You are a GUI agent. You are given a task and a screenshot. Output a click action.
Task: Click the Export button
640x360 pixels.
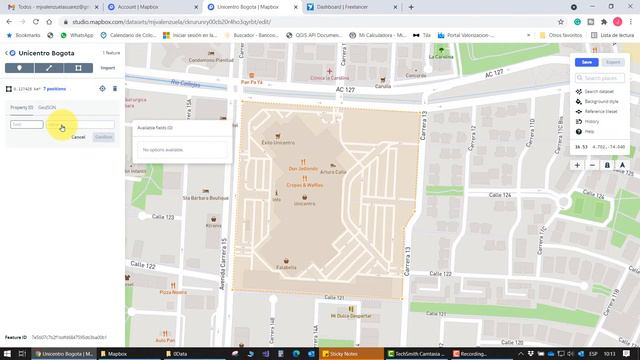tap(613, 62)
